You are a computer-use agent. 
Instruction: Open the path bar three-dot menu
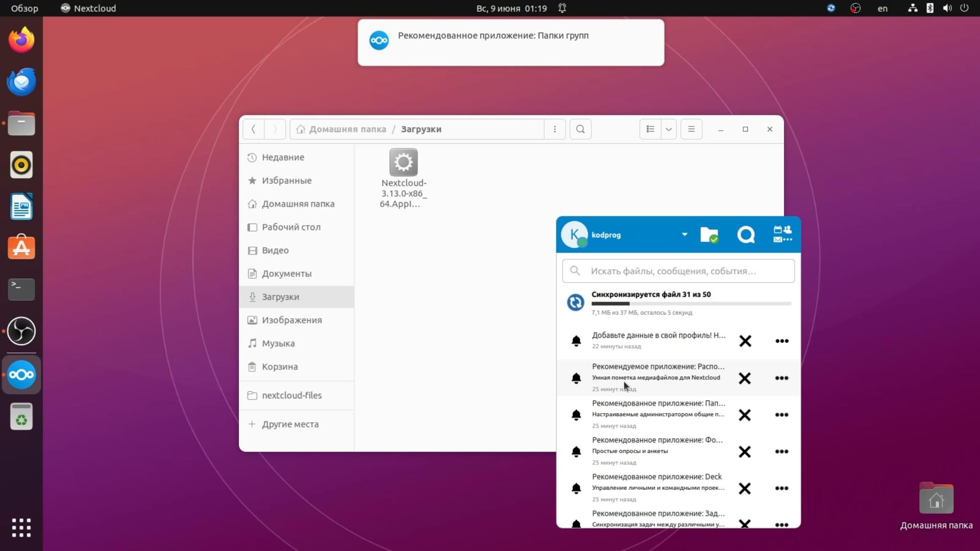[555, 129]
